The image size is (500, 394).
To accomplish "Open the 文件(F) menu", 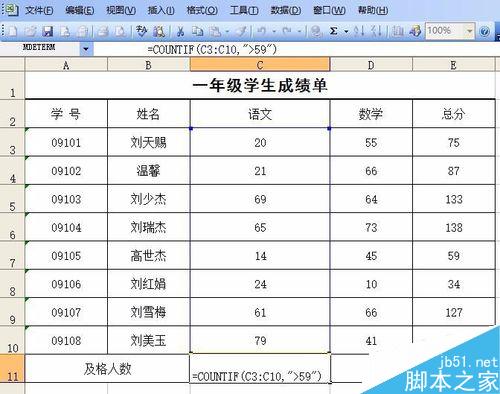I will coord(39,10).
